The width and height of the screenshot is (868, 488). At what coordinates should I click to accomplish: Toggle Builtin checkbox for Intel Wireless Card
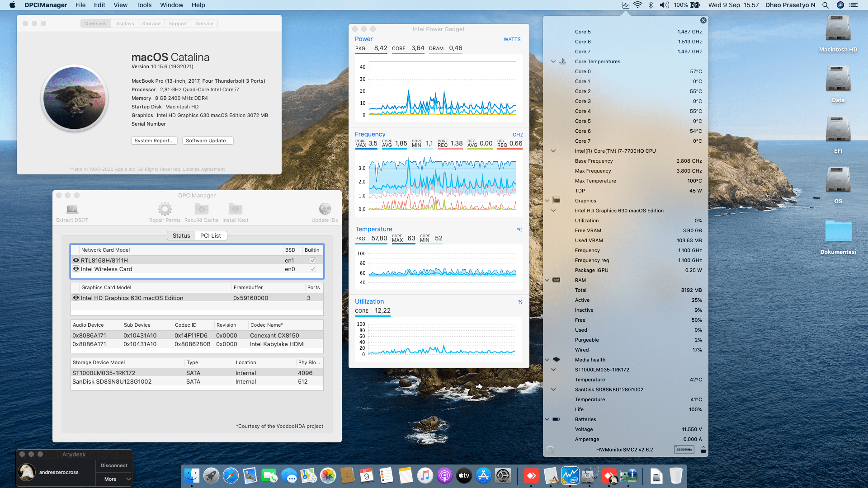(x=312, y=269)
